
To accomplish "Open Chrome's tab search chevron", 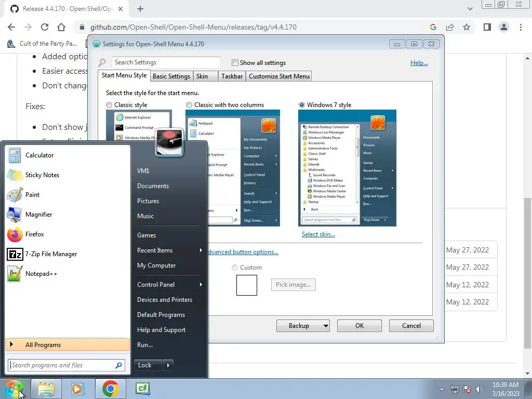I will pos(470,9).
